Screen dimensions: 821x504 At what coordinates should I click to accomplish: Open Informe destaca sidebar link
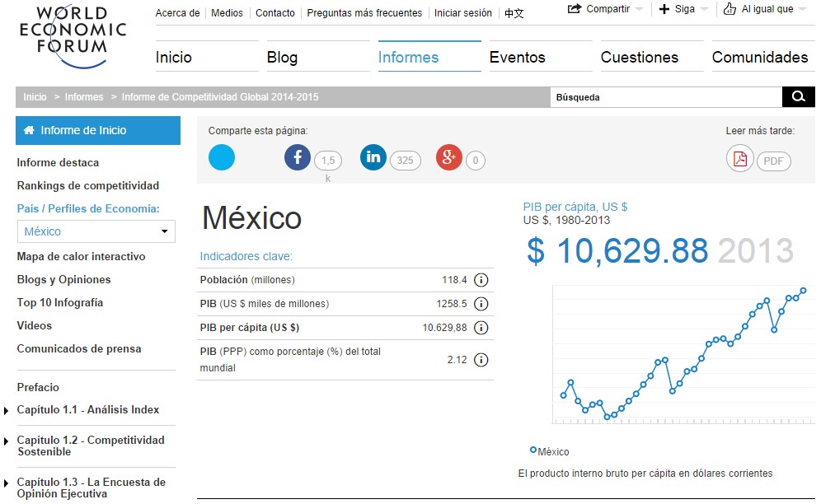(58, 163)
